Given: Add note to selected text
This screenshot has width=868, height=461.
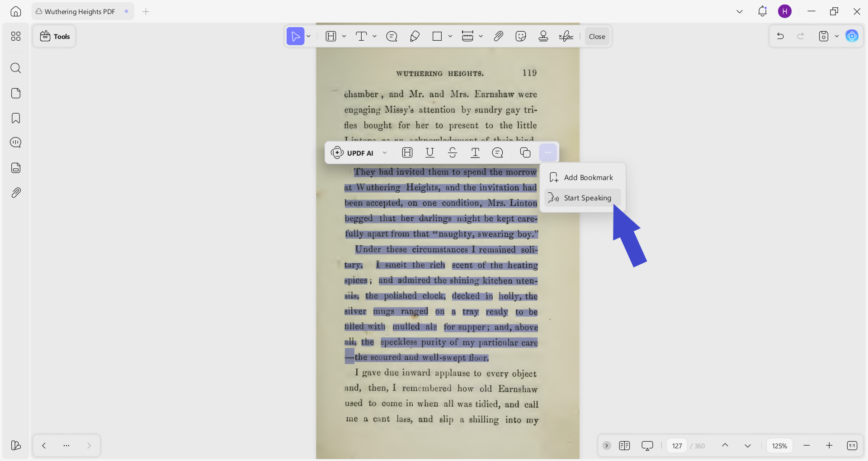Looking at the screenshot, I should pyautogui.click(x=498, y=153).
